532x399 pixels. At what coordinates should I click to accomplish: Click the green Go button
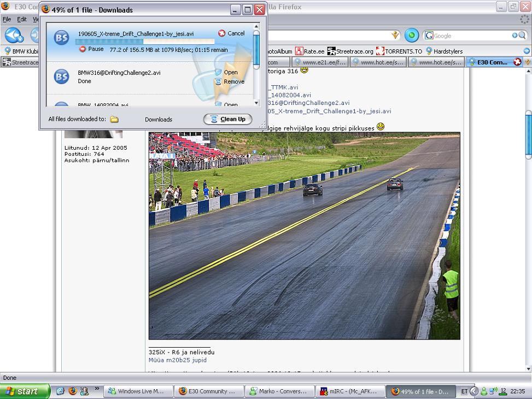[x=412, y=36]
